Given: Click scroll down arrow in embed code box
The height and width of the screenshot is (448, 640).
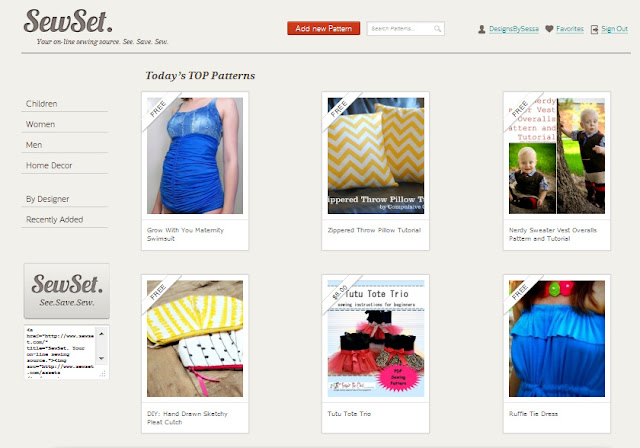Looking at the screenshot, I should coord(102,358).
